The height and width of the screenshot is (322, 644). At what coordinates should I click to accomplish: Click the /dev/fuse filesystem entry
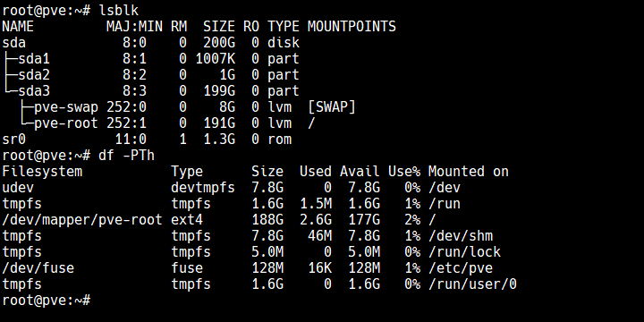point(38,268)
